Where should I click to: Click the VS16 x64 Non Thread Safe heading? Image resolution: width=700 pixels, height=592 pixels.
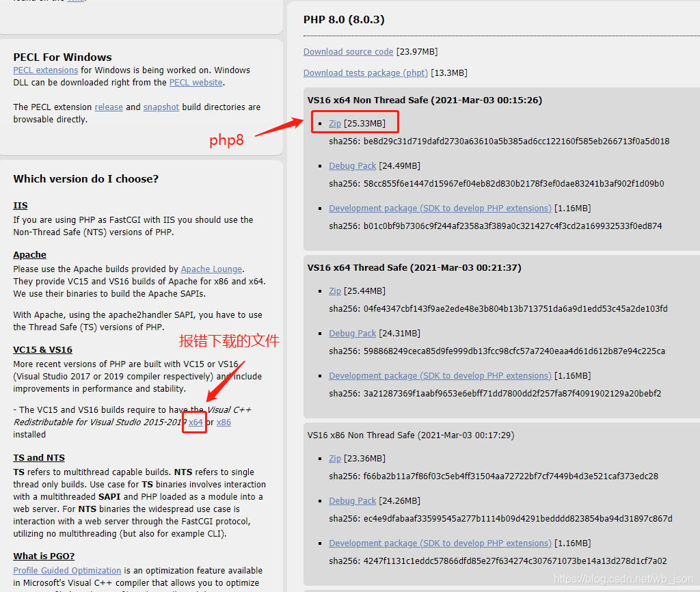click(x=425, y=100)
